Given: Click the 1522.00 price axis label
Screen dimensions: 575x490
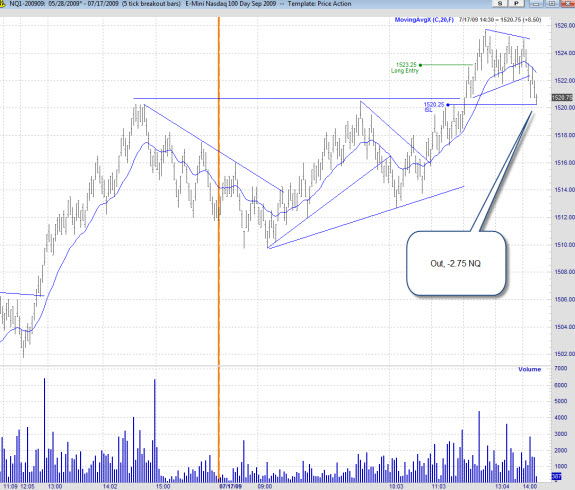Looking at the screenshot, I should [x=564, y=81].
